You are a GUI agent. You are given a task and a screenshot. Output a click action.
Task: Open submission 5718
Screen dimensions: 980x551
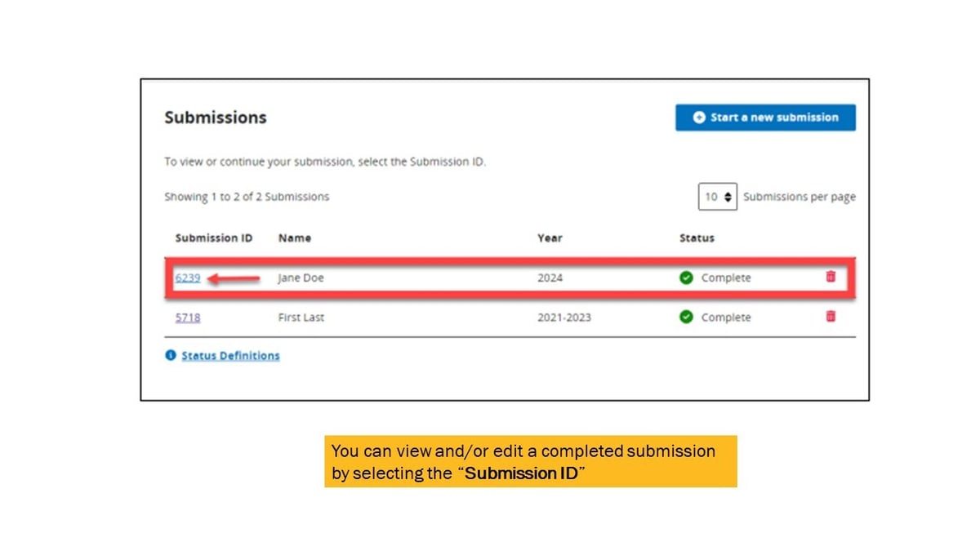point(187,318)
